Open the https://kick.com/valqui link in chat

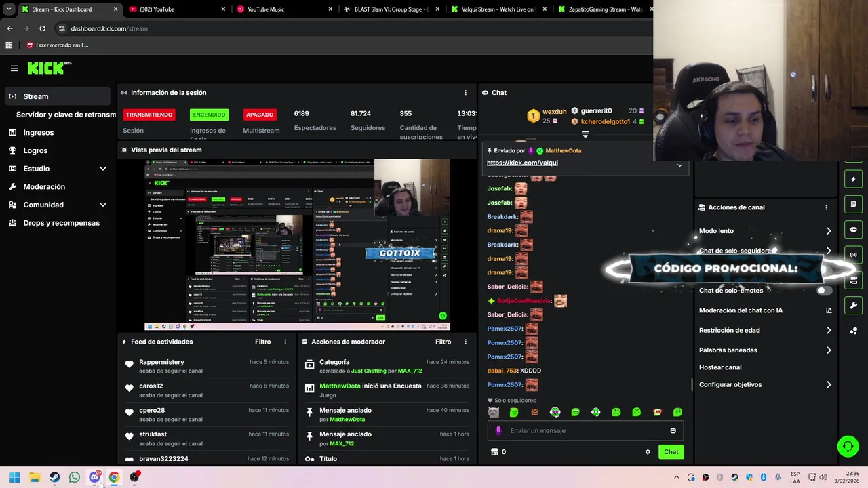[x=522, y=163]
